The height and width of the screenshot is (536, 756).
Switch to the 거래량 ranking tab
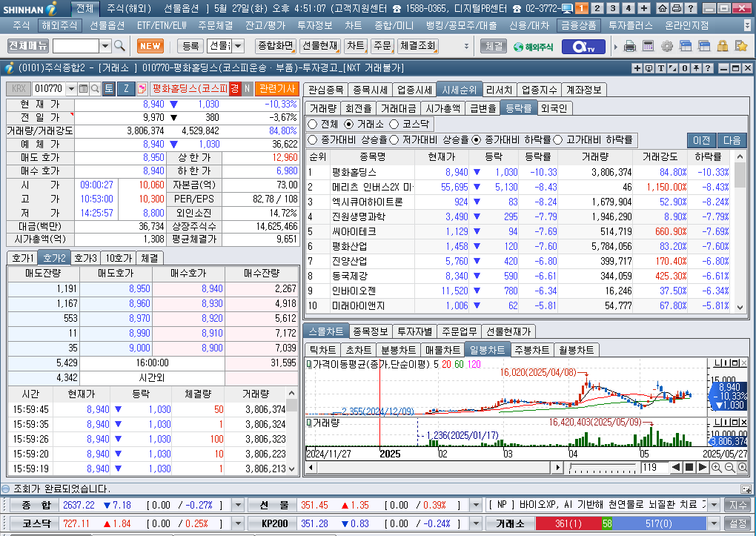pos(322,108)
